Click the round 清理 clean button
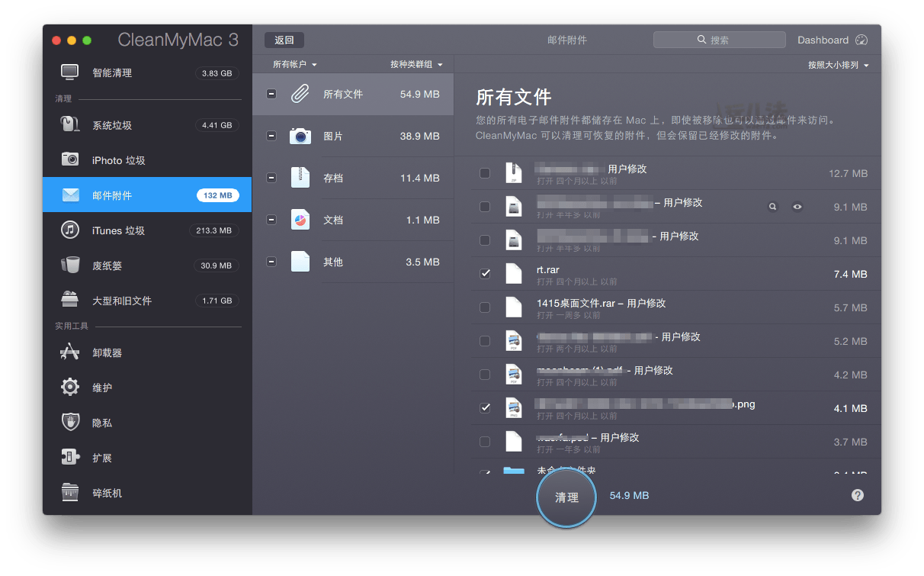Viewport: 924px width, 576px height. [x=566, y=497]
